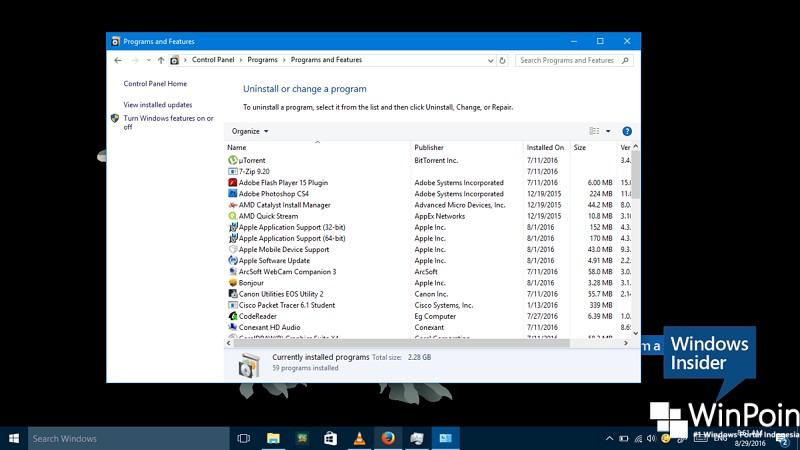Navigate to Control Panel breadcrumb

[x=213, y=60]
